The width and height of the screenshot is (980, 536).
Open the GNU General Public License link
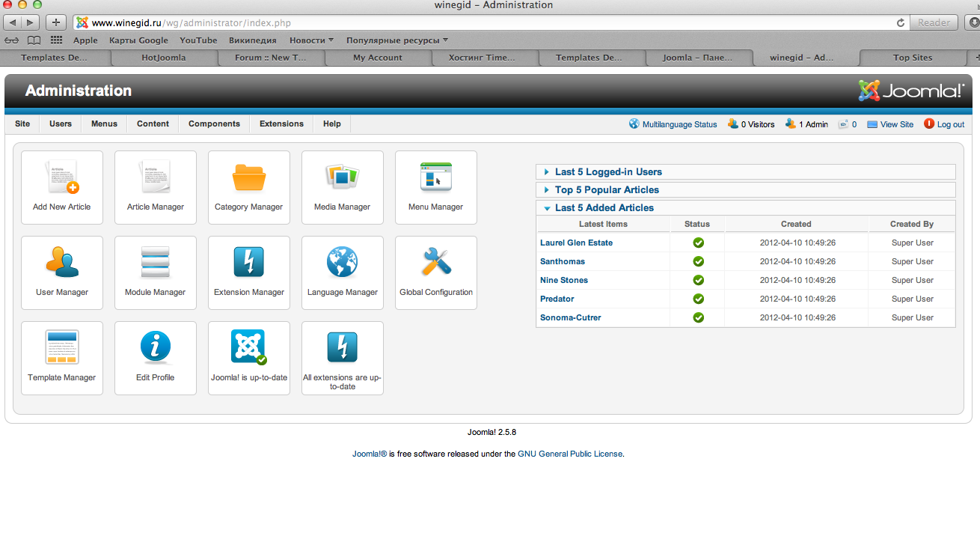tap(570, 454)
